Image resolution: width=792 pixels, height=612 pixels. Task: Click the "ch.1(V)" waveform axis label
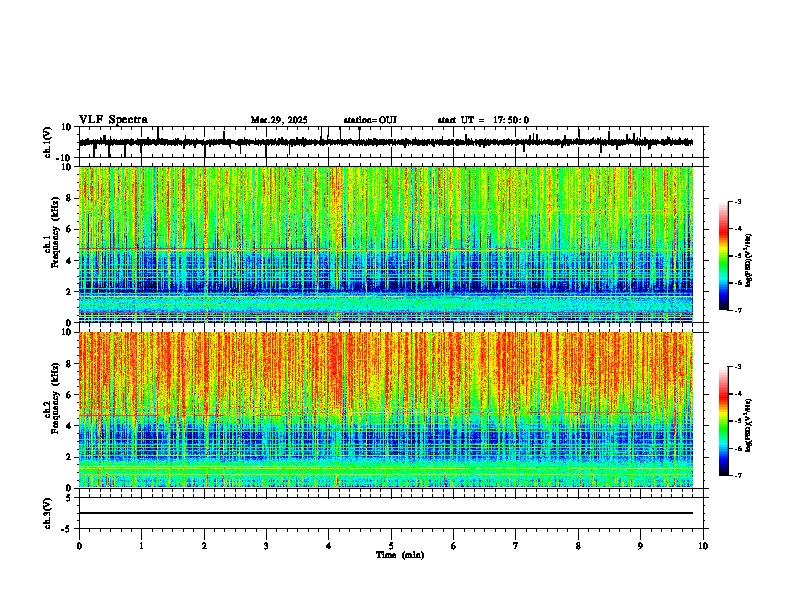pos(48,142)
